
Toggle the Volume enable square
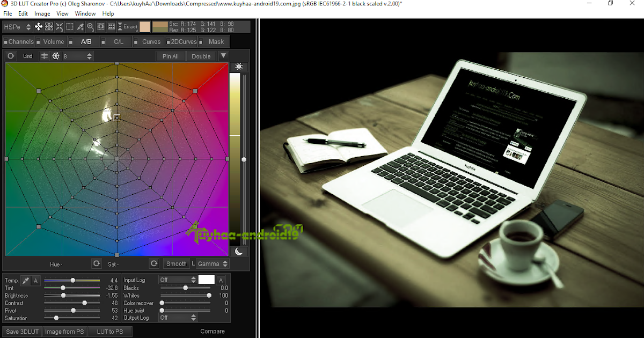[39, 42]
